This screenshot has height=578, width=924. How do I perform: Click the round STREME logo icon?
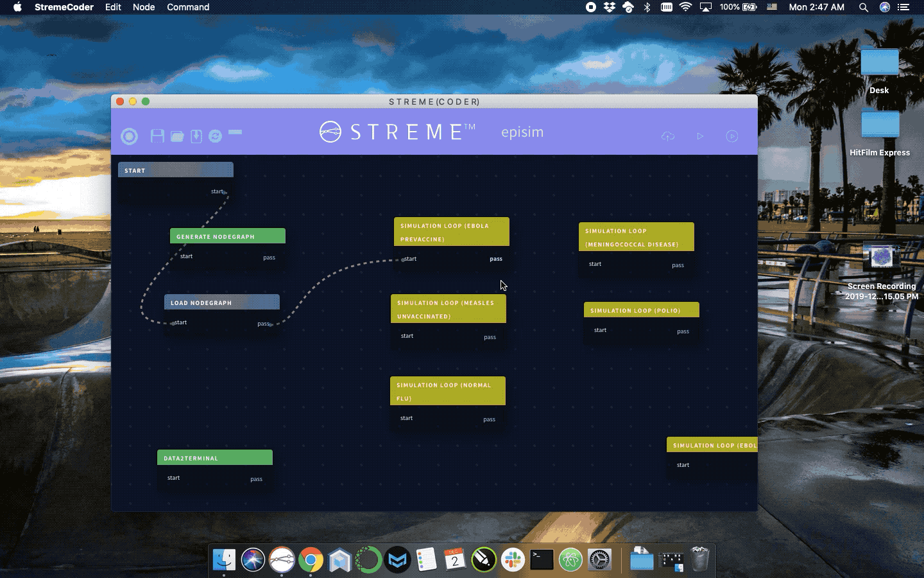tap(330, 132)
